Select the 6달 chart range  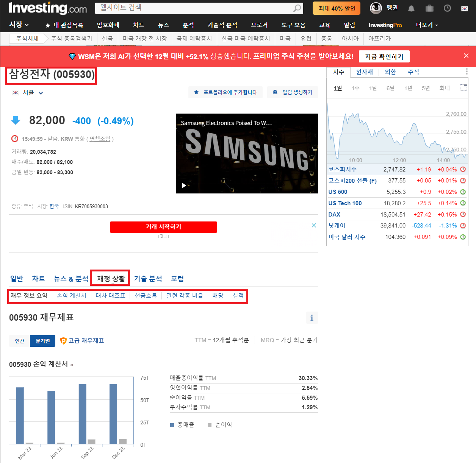tap(390, 88)
